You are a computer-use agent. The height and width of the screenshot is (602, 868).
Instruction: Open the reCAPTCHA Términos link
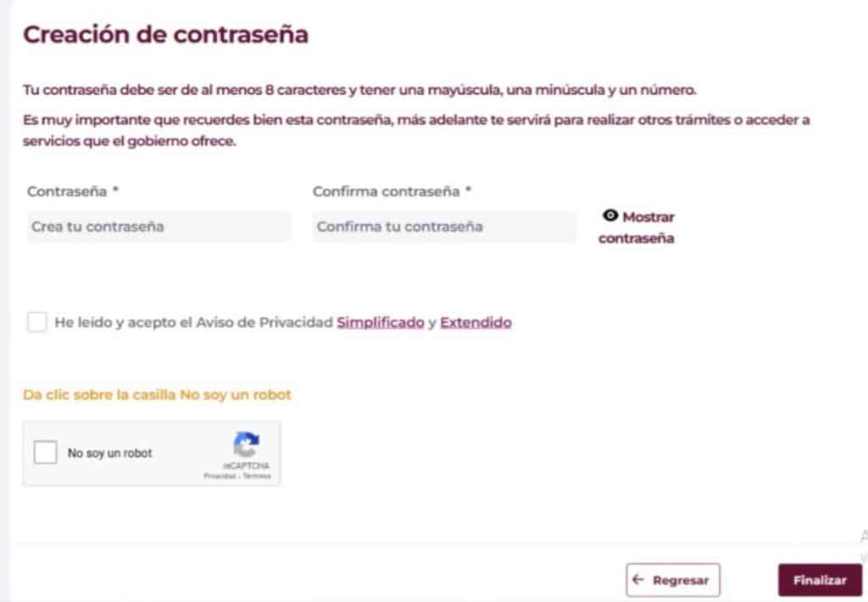[257, 477]
